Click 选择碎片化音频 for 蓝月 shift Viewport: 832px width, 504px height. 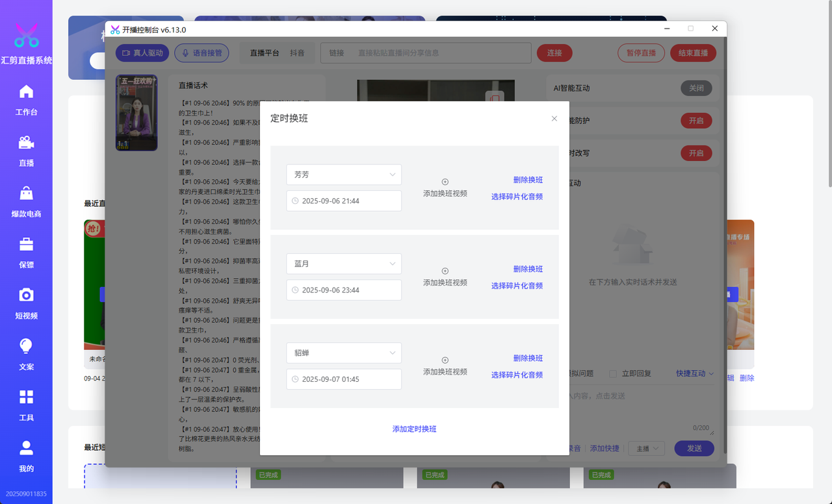(517, 286)
